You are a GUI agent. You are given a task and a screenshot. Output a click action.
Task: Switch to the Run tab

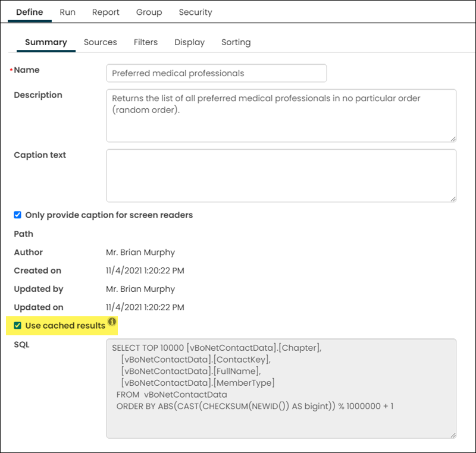(67, 12)
